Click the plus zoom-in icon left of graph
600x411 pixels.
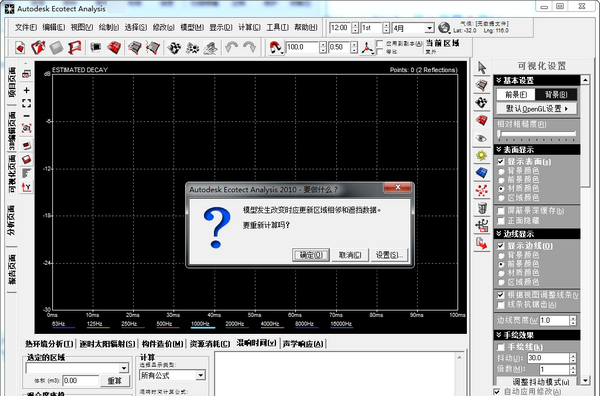(26, 90)
